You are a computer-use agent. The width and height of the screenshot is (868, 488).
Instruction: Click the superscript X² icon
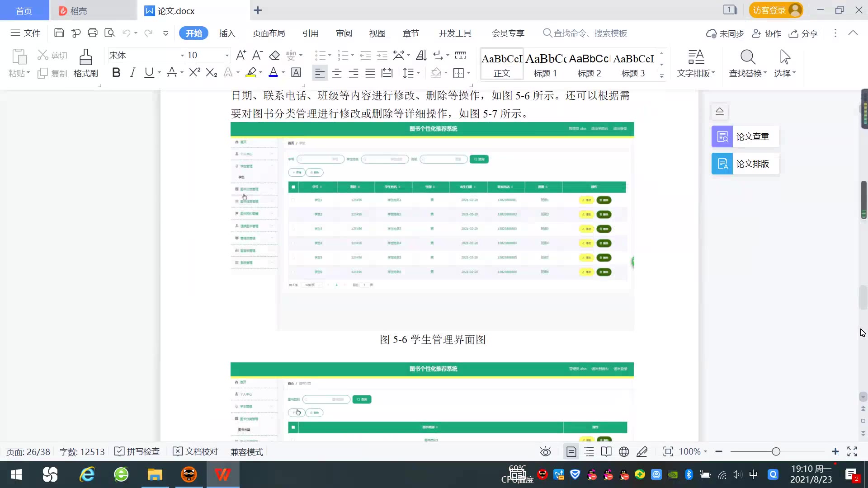click(x=194, y=73)
